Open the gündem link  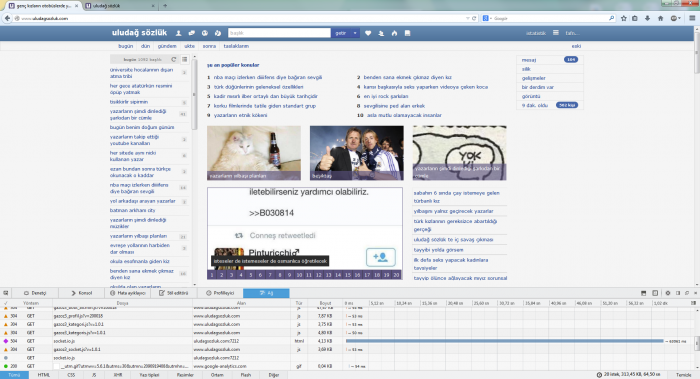167,46
